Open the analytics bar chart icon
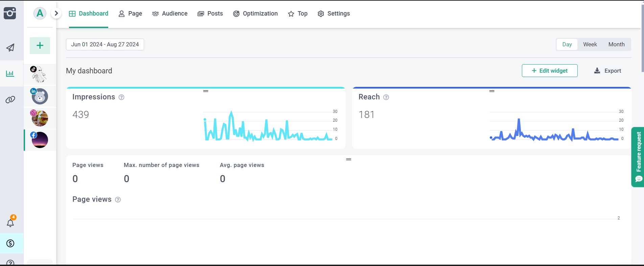644x266 pixels. [x=10, y=74]
